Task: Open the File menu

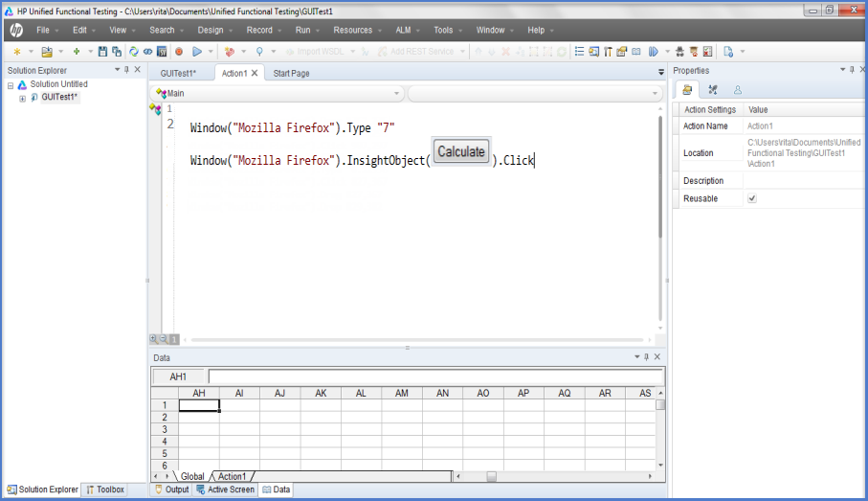Action: point(43,30)
